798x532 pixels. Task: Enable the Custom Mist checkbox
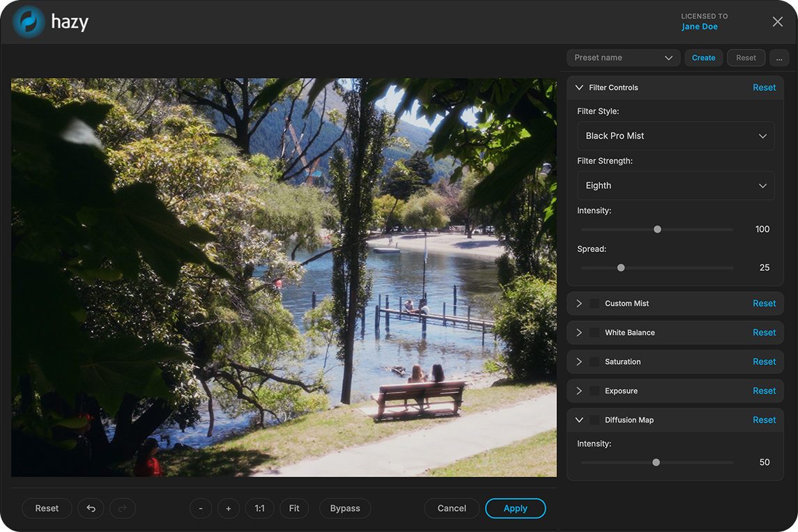(x=594, y=304)
